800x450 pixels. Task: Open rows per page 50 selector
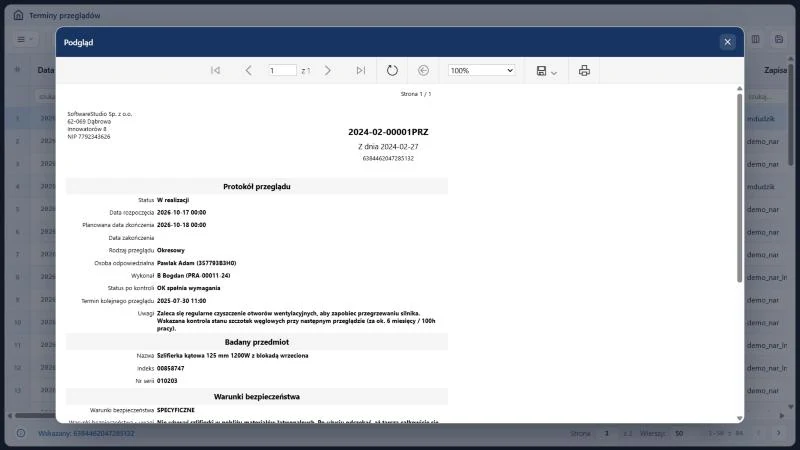click(682, 433)
